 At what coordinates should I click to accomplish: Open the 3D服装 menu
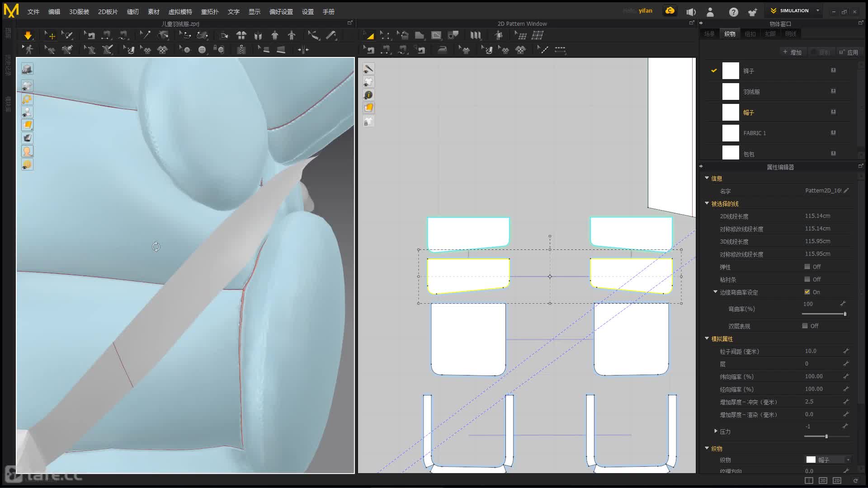point(79,12)
